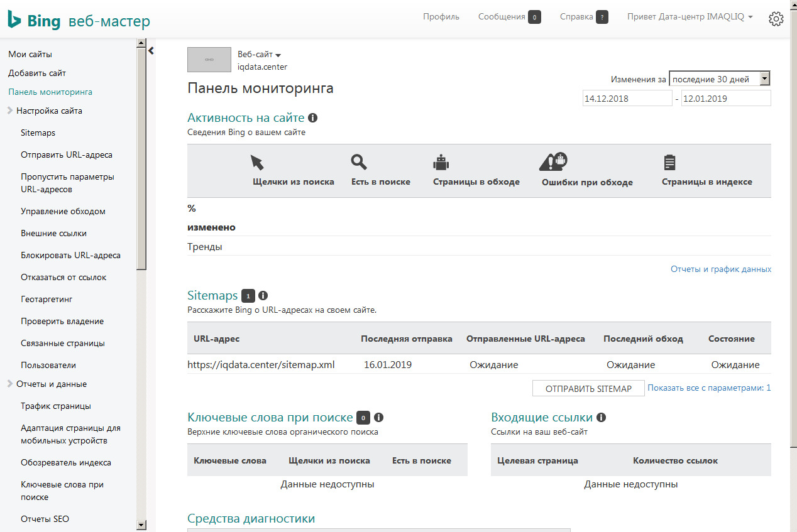This screenshot has height=532, width=797.
Task: Open Веб-сайт selector dropdown
Action: coord(259,55)
